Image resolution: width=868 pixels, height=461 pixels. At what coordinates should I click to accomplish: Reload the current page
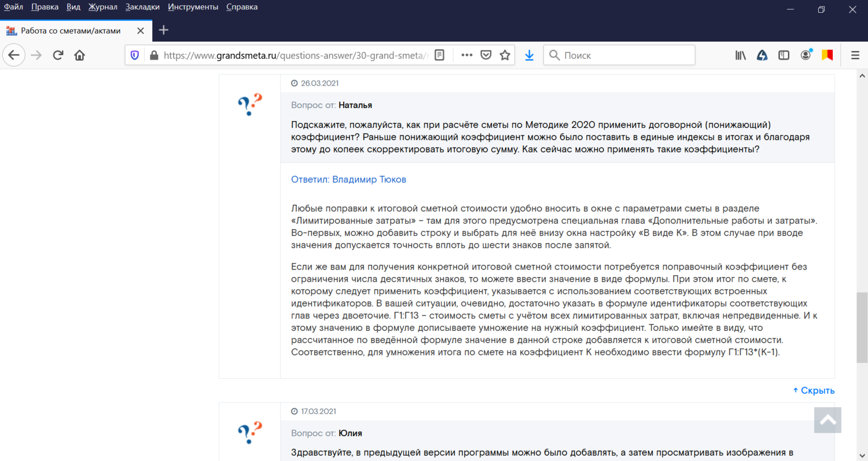point(58,55)
